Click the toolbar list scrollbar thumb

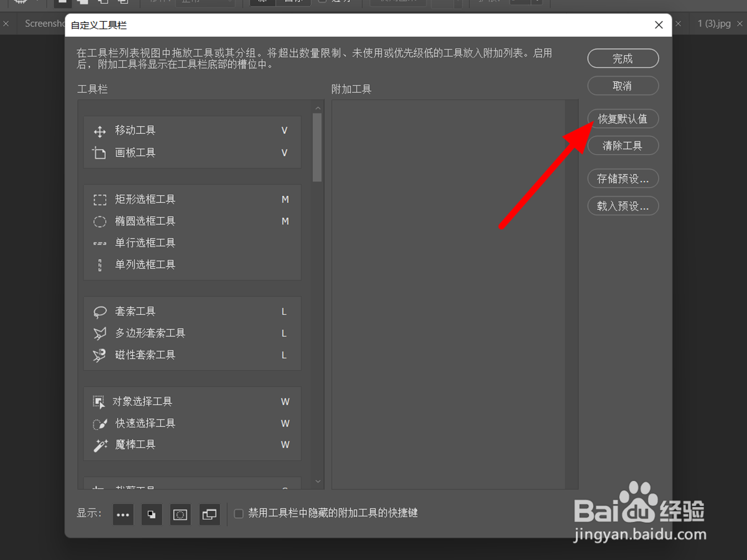317,147
